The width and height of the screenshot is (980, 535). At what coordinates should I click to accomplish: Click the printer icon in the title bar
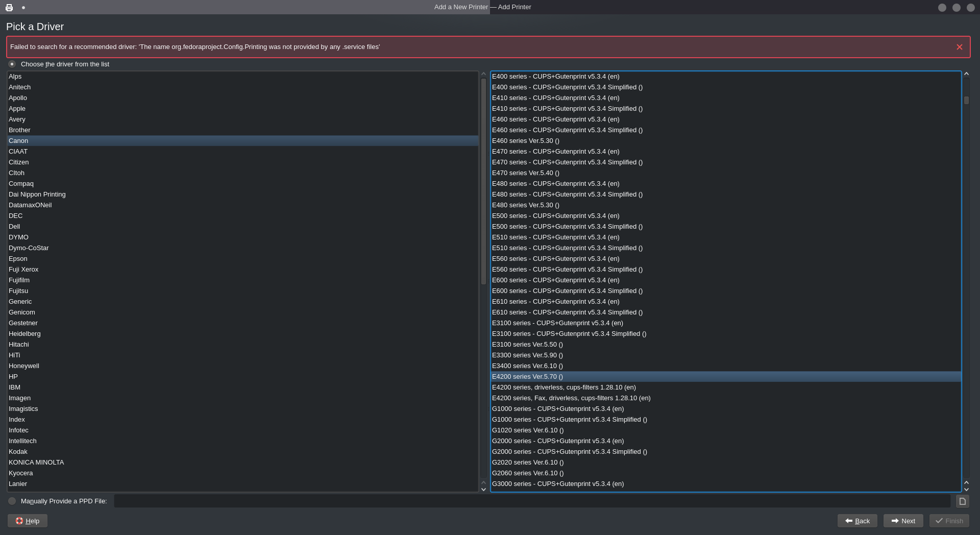pyautogui.click(x=9, y=7)
